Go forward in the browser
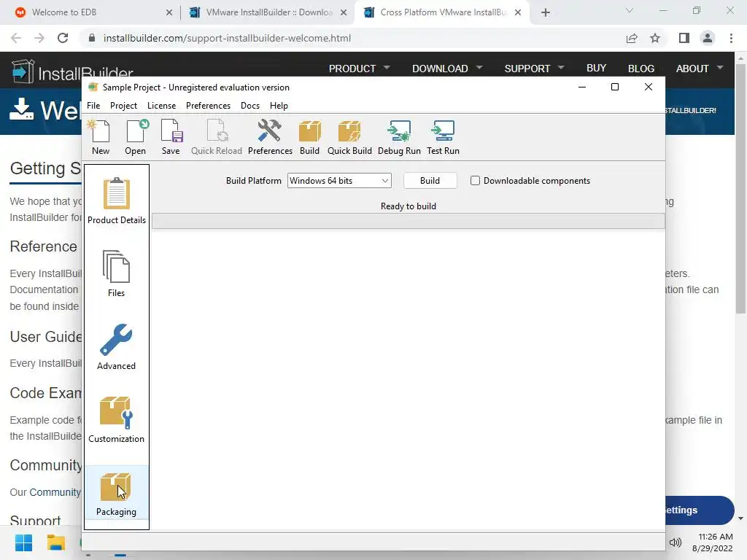This screenshot has height=560, width=747. tap(39, 38)
